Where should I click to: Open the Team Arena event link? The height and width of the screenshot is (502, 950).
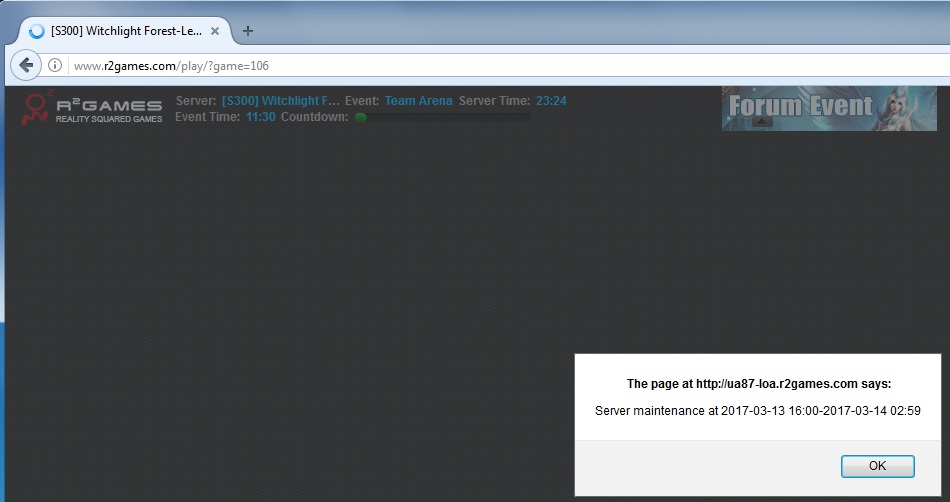(x=418, y=101)
